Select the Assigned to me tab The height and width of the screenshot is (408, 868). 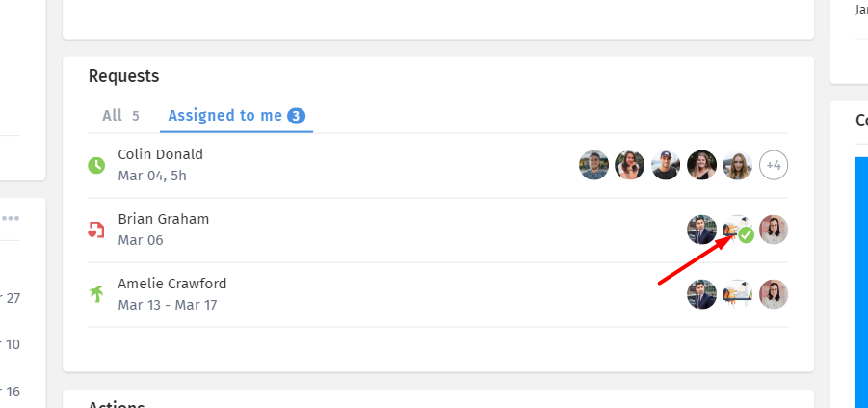tap(236, 116)
